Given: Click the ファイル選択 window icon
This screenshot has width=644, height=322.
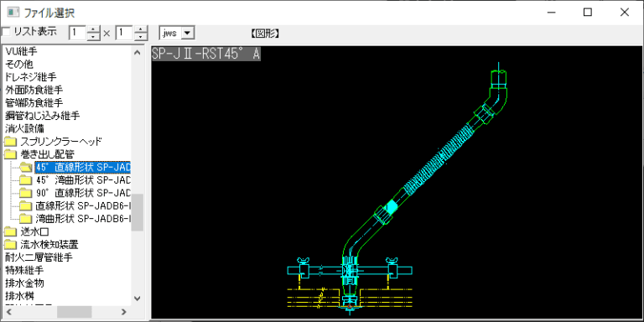Looking at the screenshot, I should (x=13, y=12).
